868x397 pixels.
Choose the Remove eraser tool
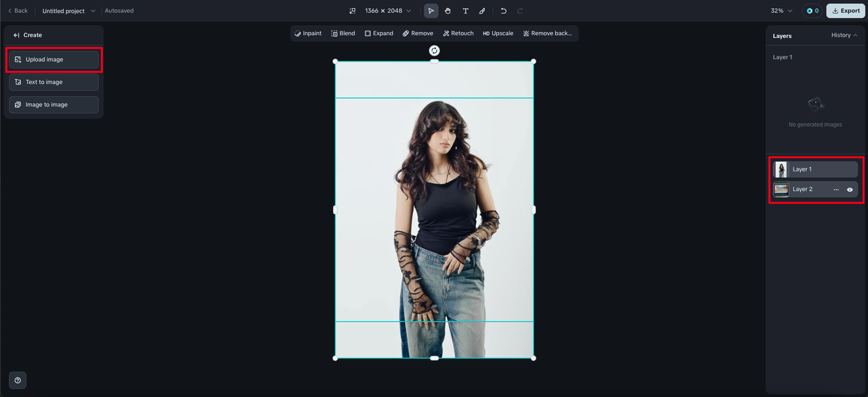(x=418, y=33)
